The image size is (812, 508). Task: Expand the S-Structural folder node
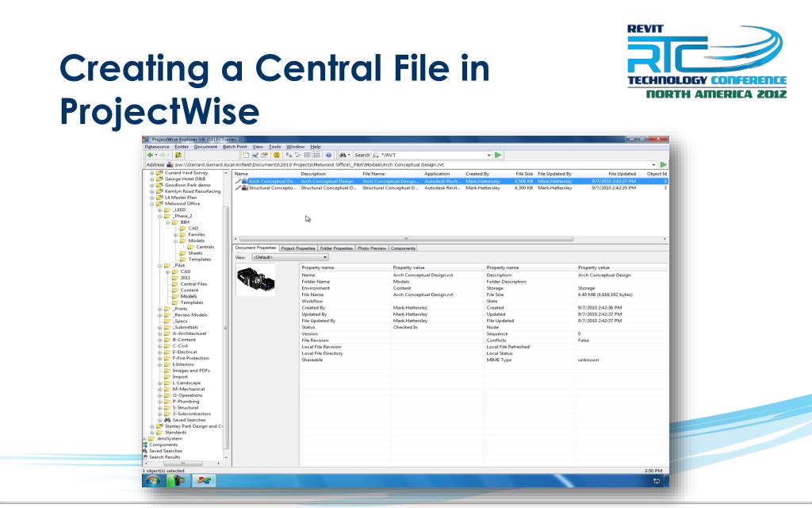pos(160,407)
